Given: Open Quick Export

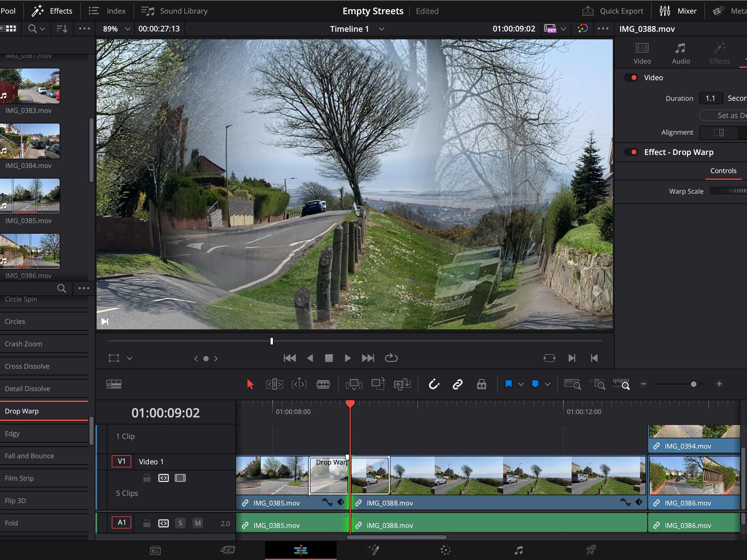Looking at the screenshot, I should coord(613,11).
